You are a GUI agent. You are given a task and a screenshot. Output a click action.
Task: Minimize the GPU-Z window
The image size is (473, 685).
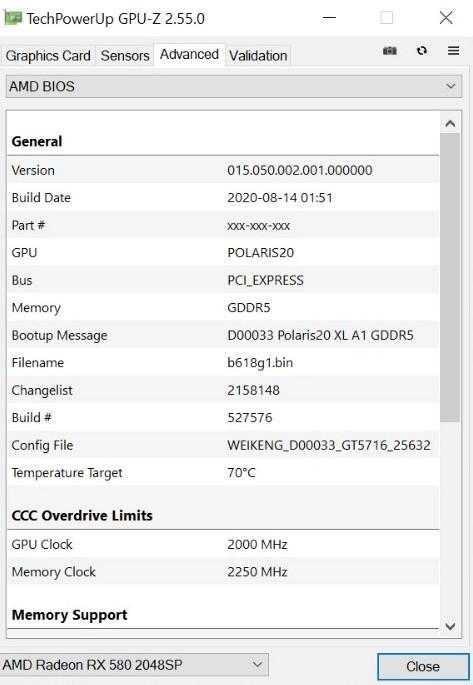329,18
